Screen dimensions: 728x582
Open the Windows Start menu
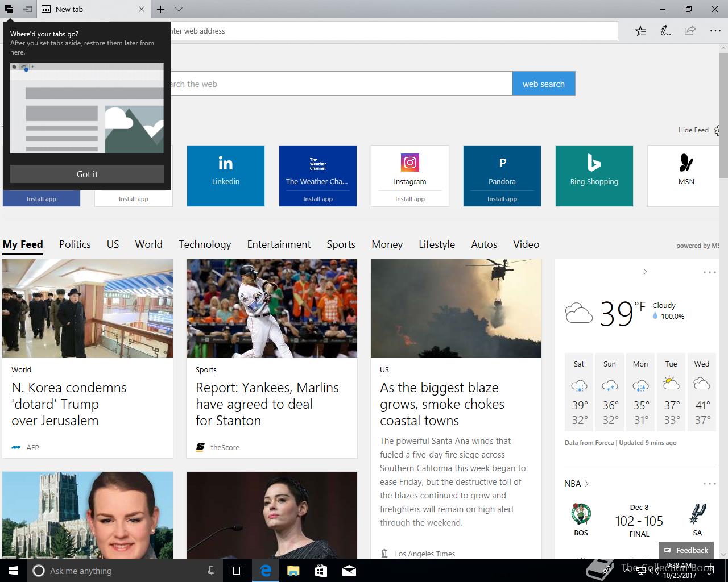[14, 571]
